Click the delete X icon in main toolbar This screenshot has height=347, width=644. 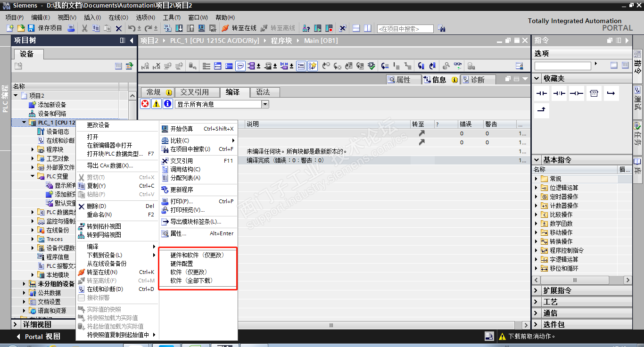coord(119,28)
